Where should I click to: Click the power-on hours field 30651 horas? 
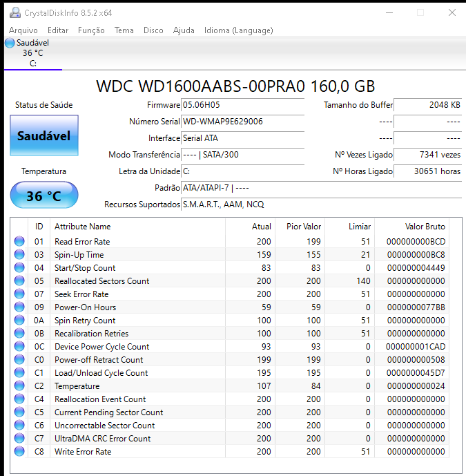click(428, 171)
